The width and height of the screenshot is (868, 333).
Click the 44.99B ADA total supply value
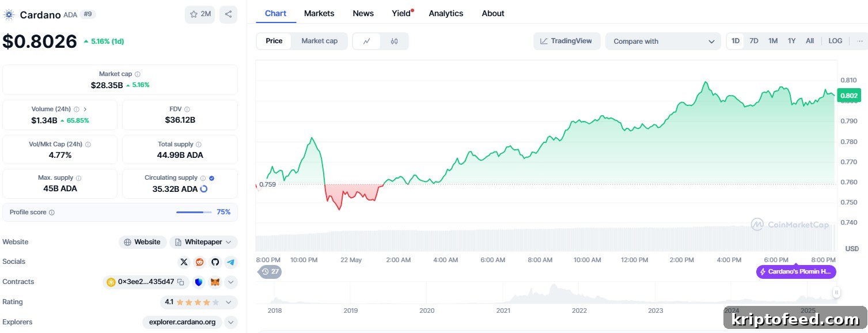[180, 155]
